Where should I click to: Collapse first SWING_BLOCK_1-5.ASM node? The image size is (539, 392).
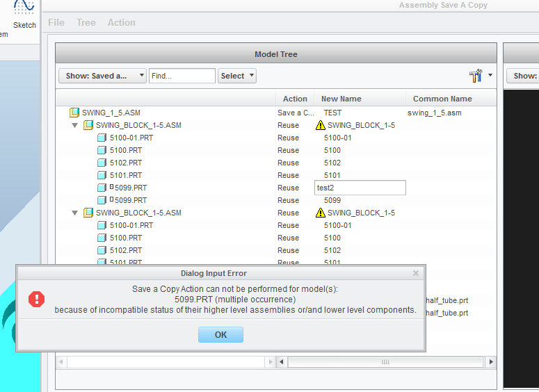coord(74,125)
